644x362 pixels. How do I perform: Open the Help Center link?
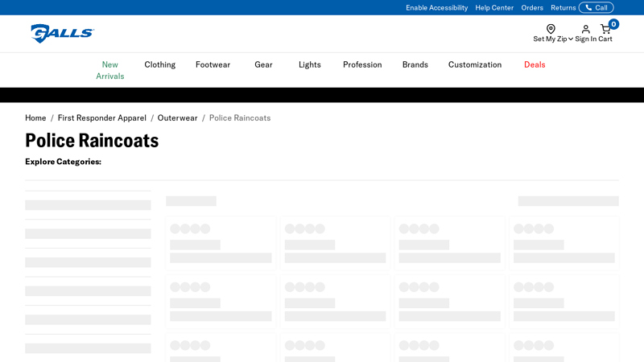[x=494, y=8]
